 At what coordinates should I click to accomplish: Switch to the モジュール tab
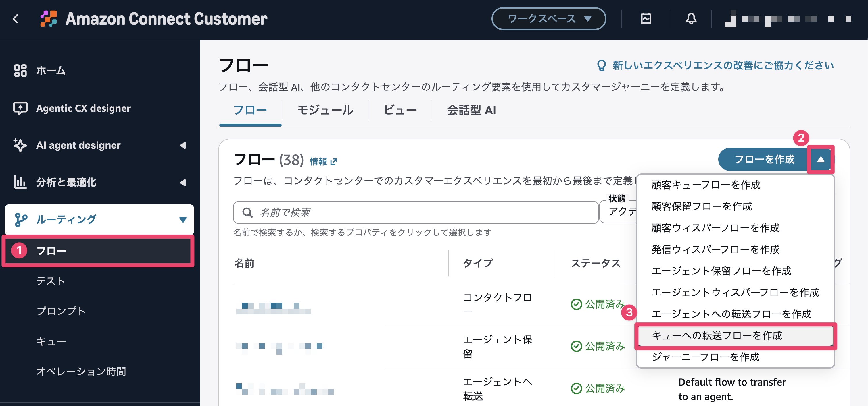pos(325,111)
